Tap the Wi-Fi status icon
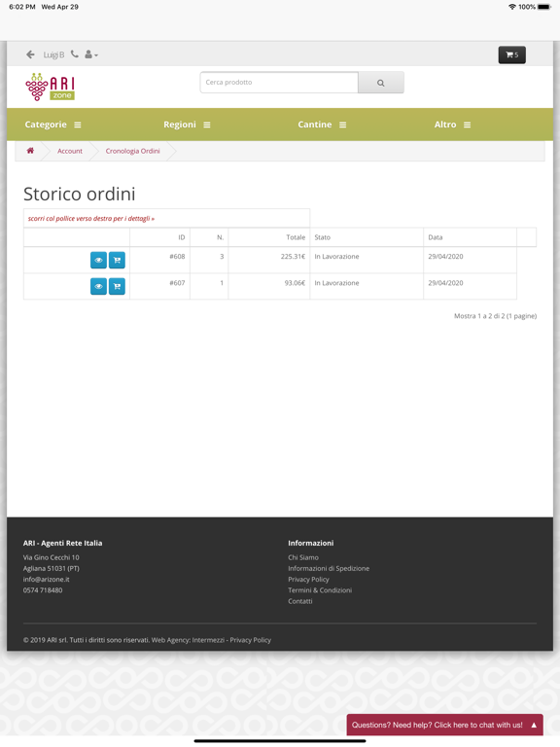Viewport: 560px width, 747px height. pyautogui.click(x=512, y=7)
